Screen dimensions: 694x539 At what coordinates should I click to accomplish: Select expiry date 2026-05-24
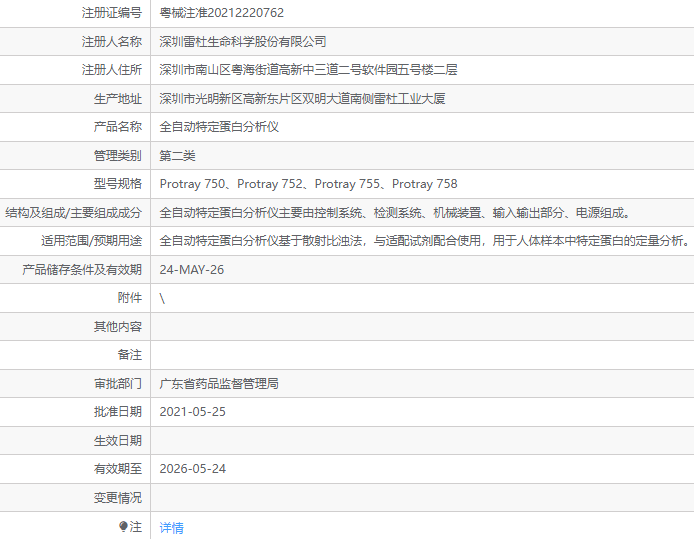193,469
